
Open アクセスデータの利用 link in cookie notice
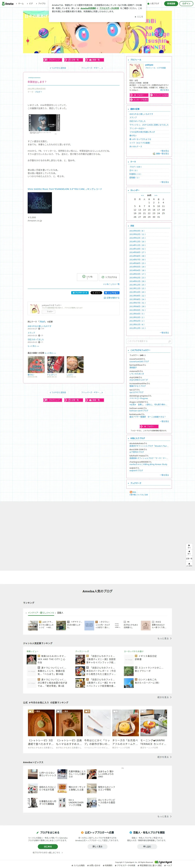(x=109, y=8)
